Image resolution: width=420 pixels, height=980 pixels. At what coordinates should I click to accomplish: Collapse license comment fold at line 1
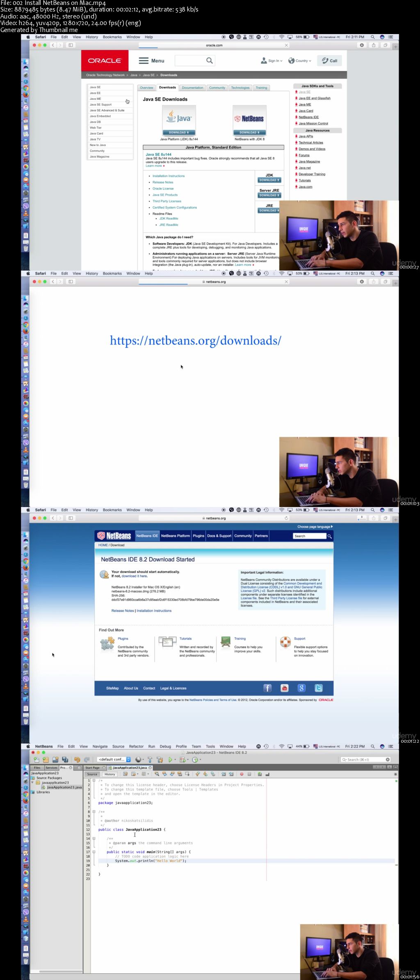[94, 780]
